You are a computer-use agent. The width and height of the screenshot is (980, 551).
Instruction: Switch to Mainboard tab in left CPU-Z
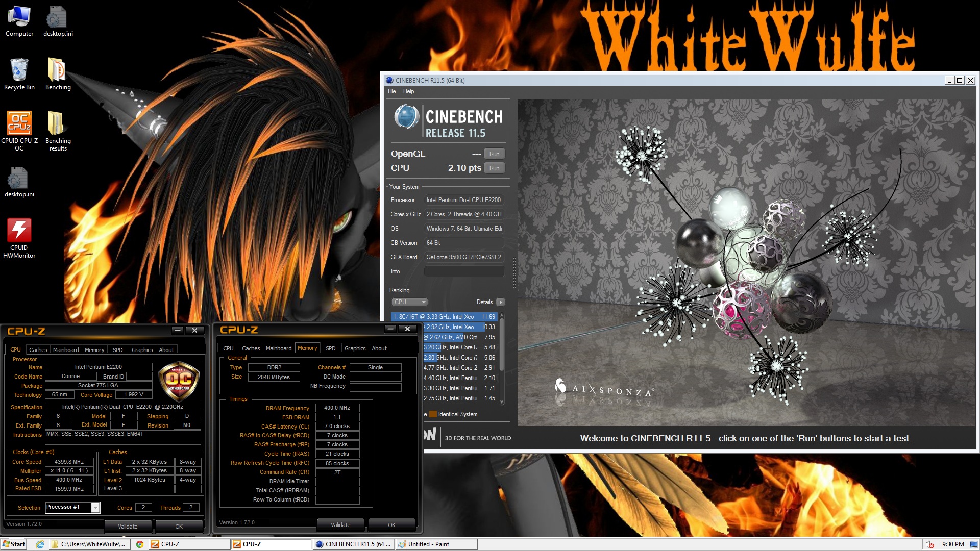pyautogui.click(x=66, y=350)
